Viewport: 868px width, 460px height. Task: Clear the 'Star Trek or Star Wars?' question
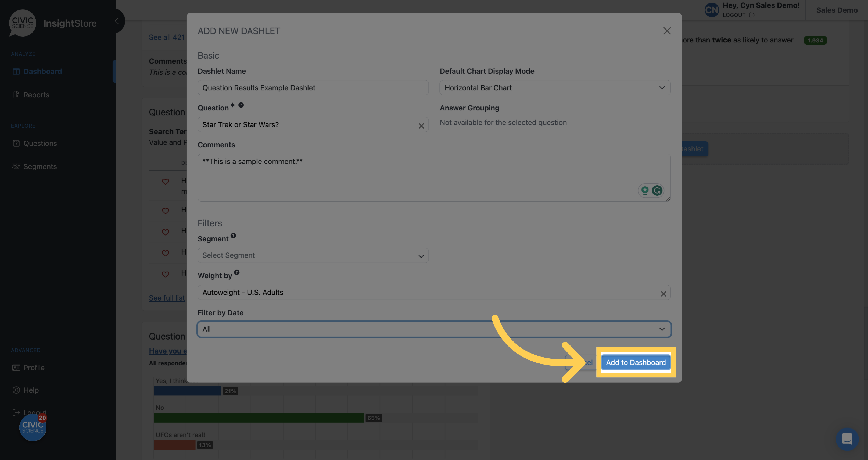point(421,126)
